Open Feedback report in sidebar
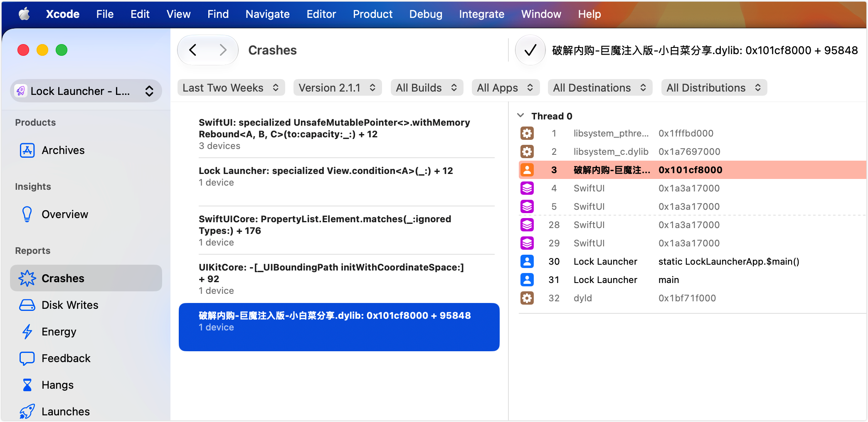Viewport: 868px width, 422px height. tap(86, 358)
